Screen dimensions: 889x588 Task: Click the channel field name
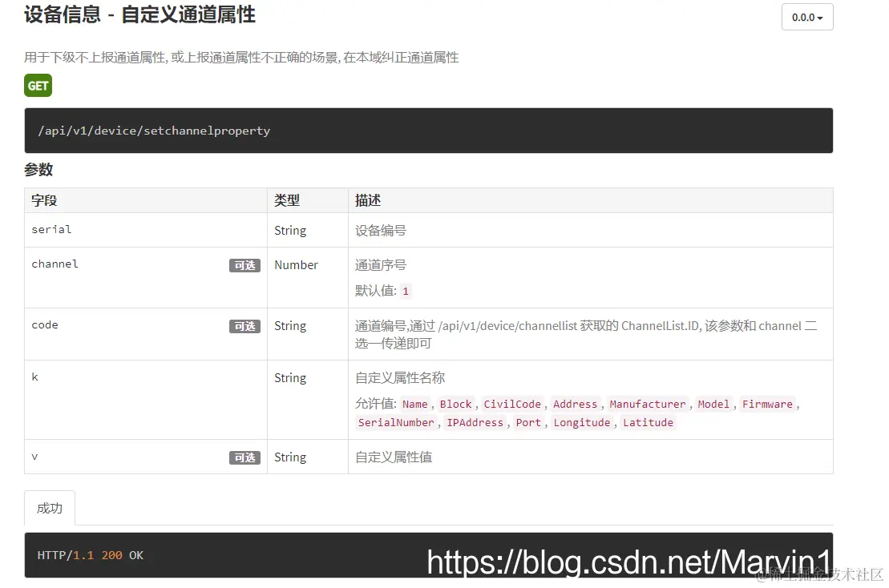pos(55,264)
